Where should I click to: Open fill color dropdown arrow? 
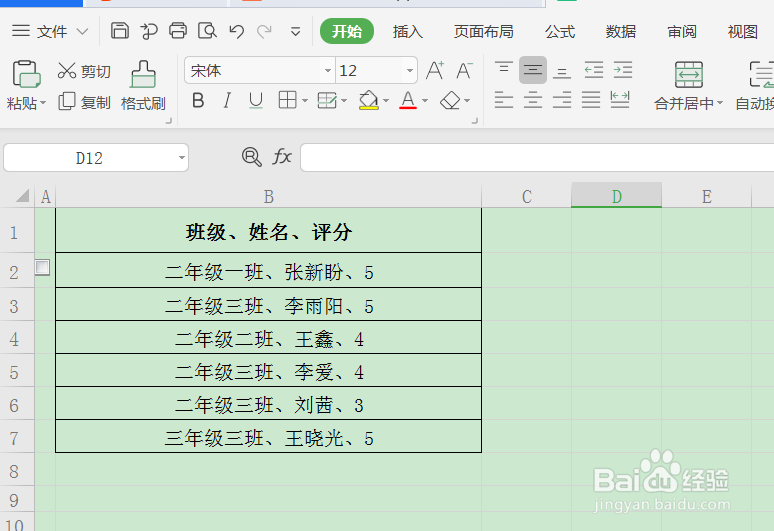[x=386, y=101]
